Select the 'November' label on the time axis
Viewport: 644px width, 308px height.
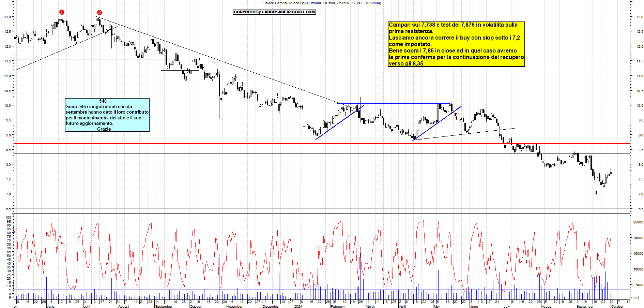[x=234, y=306]
